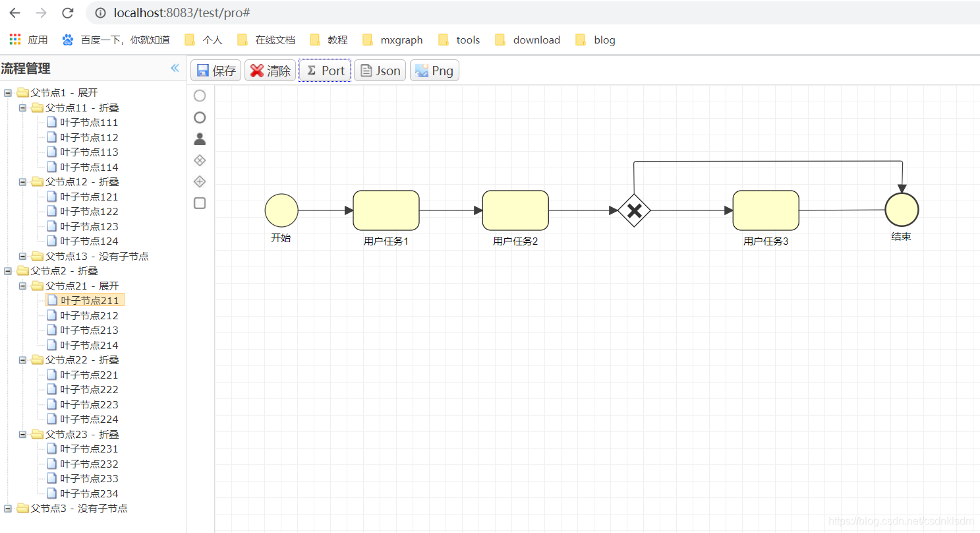Toggle the 父节点3 - 没有子节点 expander

(x=8, y=508)
